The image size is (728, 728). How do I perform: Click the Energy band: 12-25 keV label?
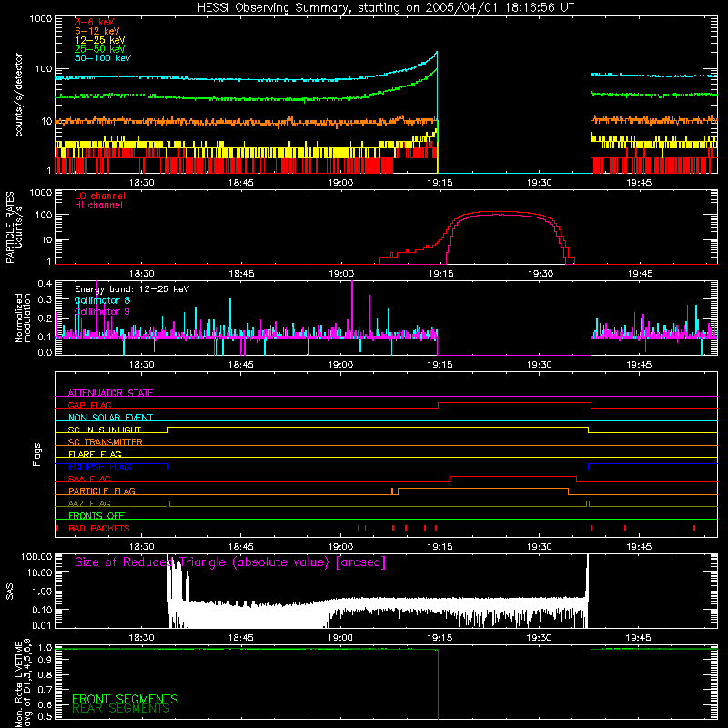coord(132,289)
